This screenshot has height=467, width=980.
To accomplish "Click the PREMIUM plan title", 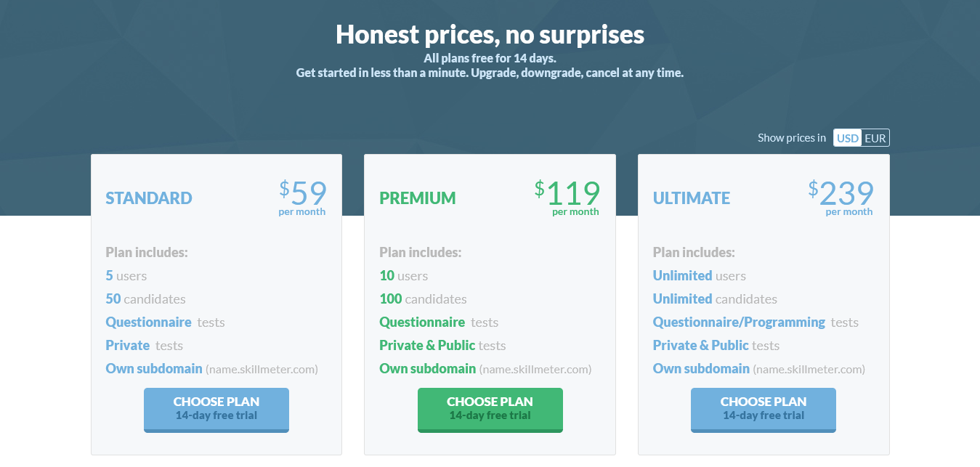I will [418, 198].
